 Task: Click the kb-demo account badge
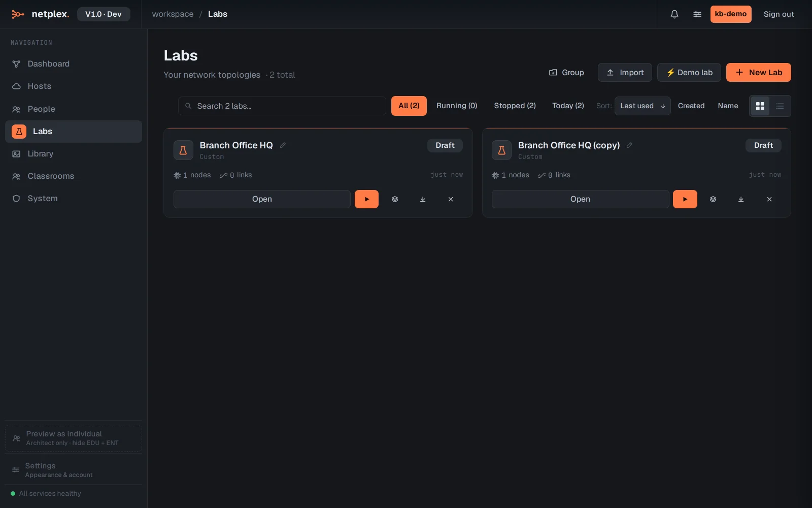[731, 14]
